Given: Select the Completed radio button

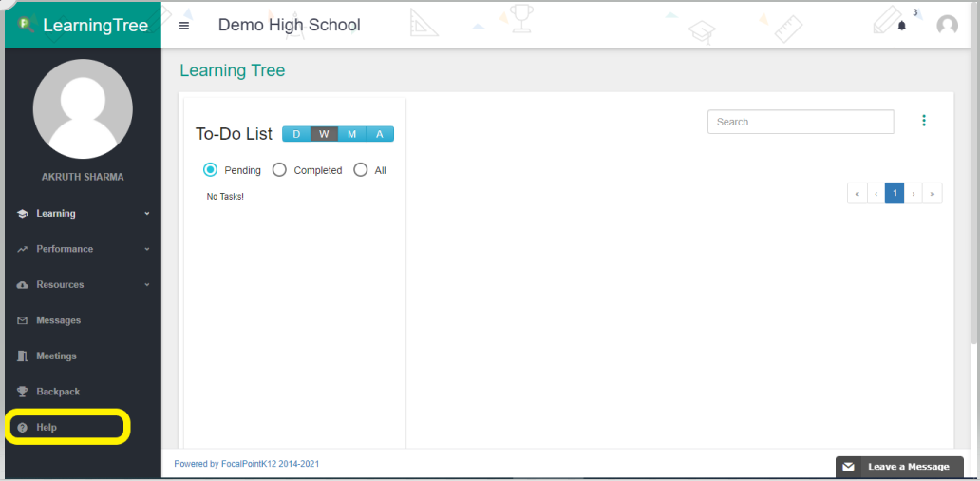Looking at the screenshot, I should [x=279, y=170].
